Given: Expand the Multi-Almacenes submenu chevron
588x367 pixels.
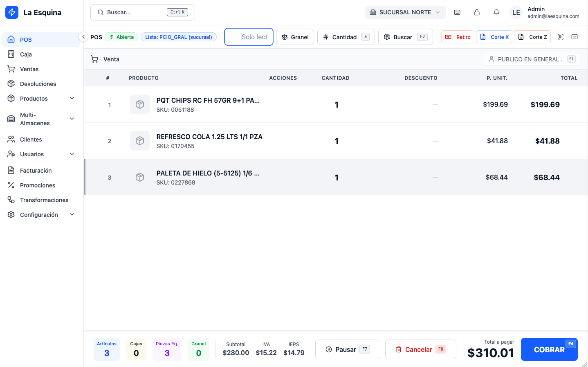Looking at the screenshot, I should pyautogui.click(x=72, y=119).
